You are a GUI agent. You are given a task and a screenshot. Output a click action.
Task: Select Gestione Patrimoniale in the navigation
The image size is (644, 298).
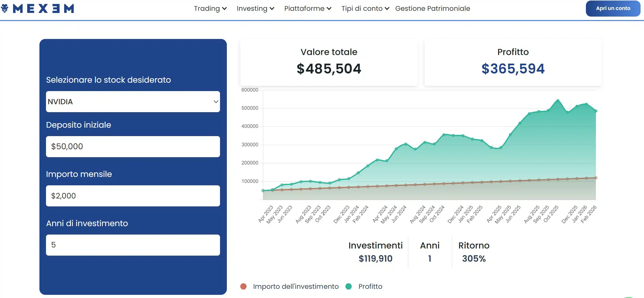pyautogui.click(x=433, y=8)
